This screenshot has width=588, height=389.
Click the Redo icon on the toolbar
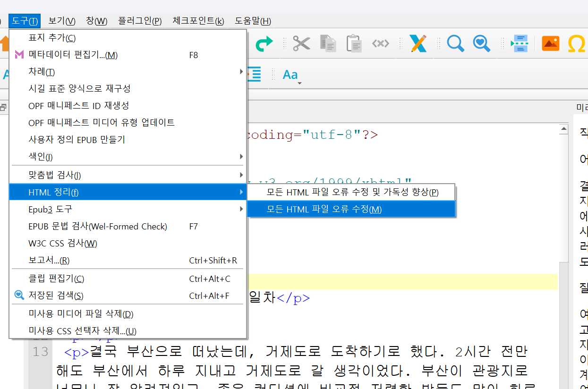pyautogui.click(x=264, y=43)
